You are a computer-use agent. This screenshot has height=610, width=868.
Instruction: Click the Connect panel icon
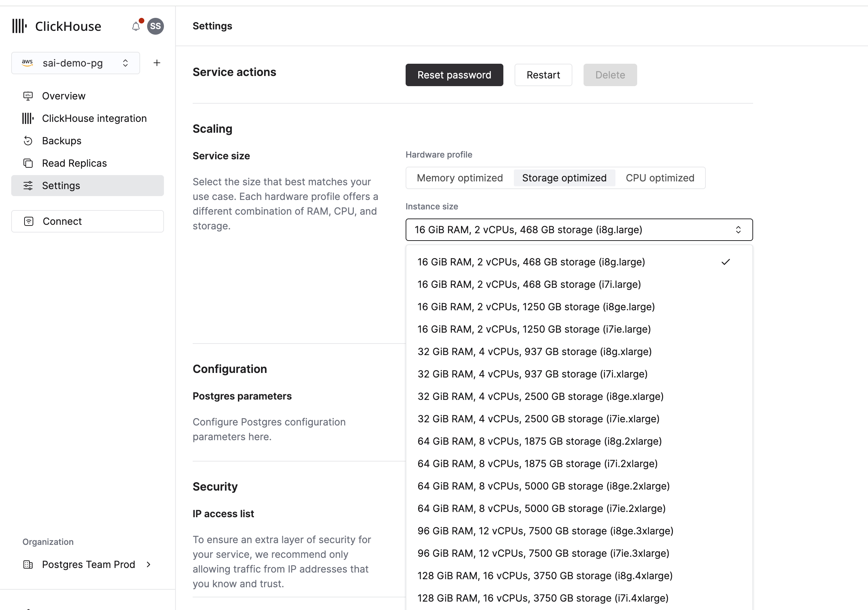28,221
